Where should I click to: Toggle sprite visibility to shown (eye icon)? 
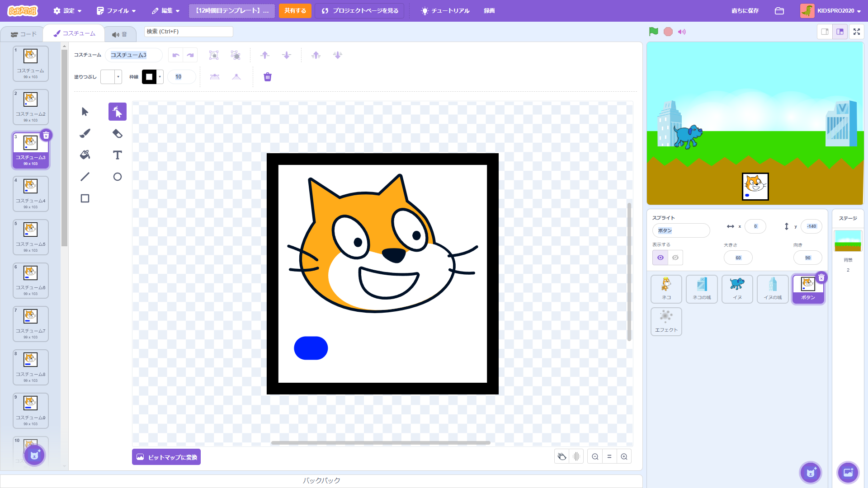(x=660, y=258)
